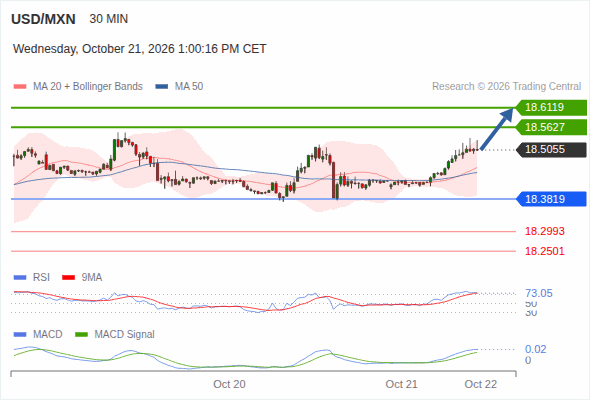
Task: Click the 30 MIN timeframe label
Action: 109,19
